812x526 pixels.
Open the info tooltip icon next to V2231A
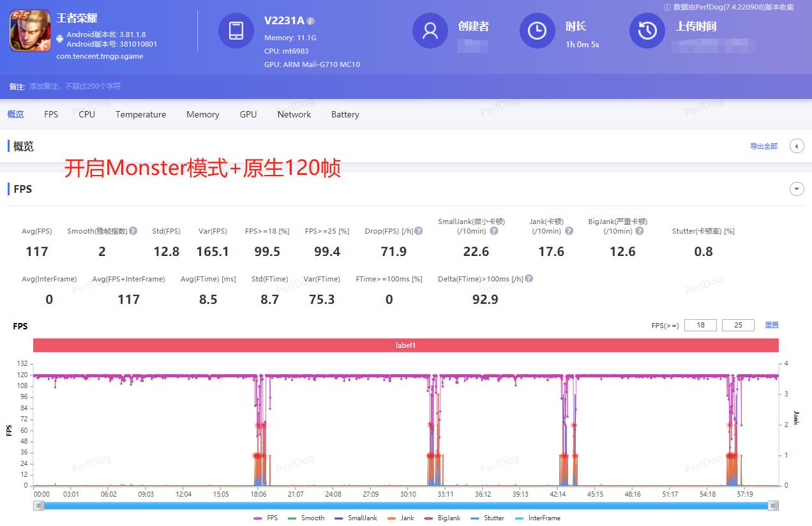coord(311,20)
